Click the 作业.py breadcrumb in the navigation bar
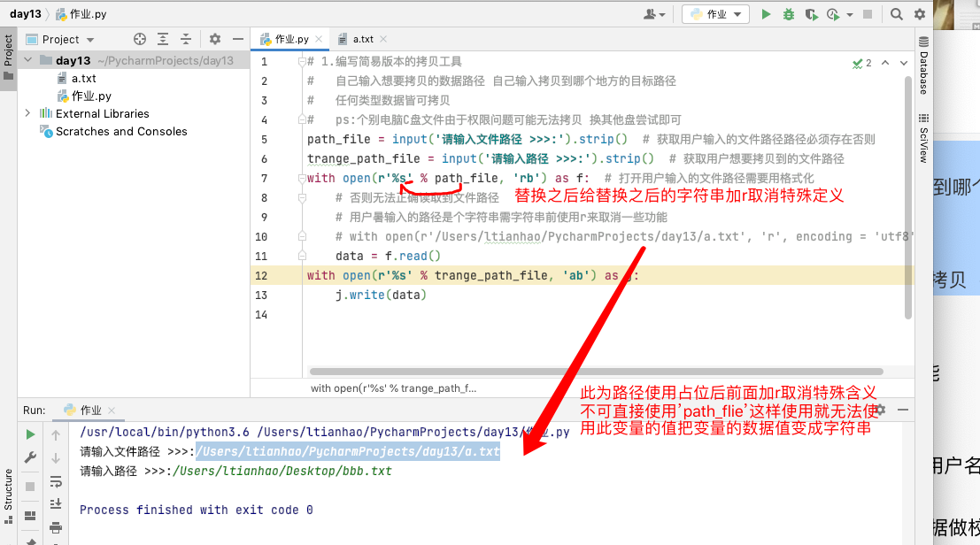This screenshot has height=545, width=980. point(81,14)
